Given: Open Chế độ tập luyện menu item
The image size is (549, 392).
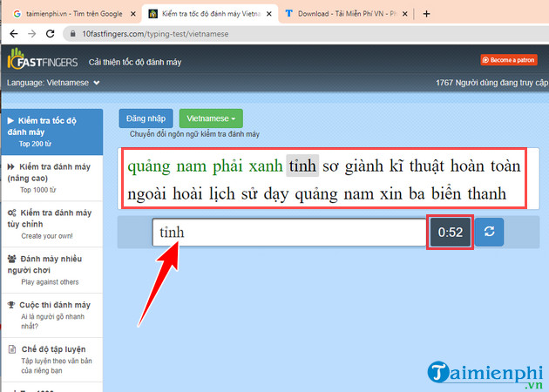Looking at the screenshot, I should point(52,360).
